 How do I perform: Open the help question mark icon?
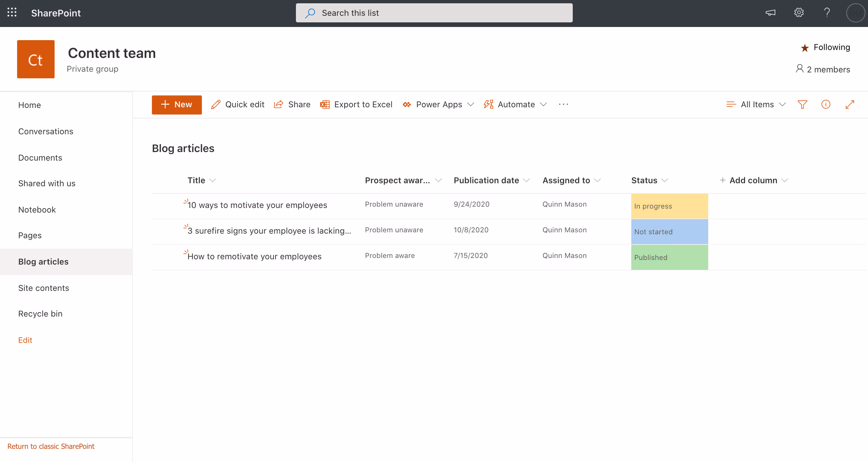click(827, 13)
